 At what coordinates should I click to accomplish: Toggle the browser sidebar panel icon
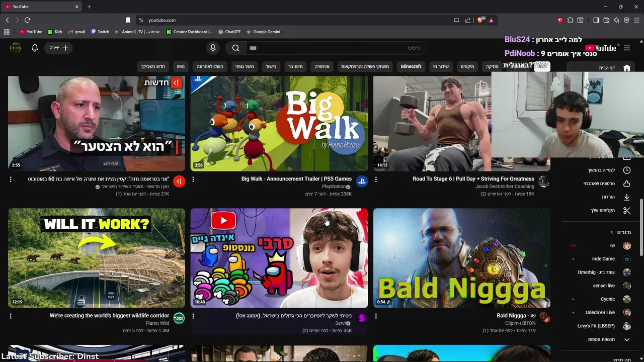coord(596,20)
